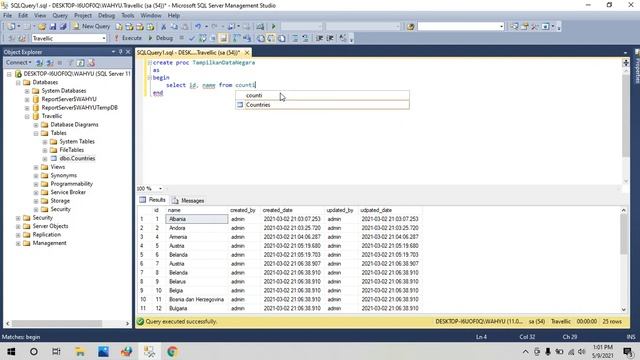Collapse the Databases folder node
640x360 pixels.
[x=18, y=82]
